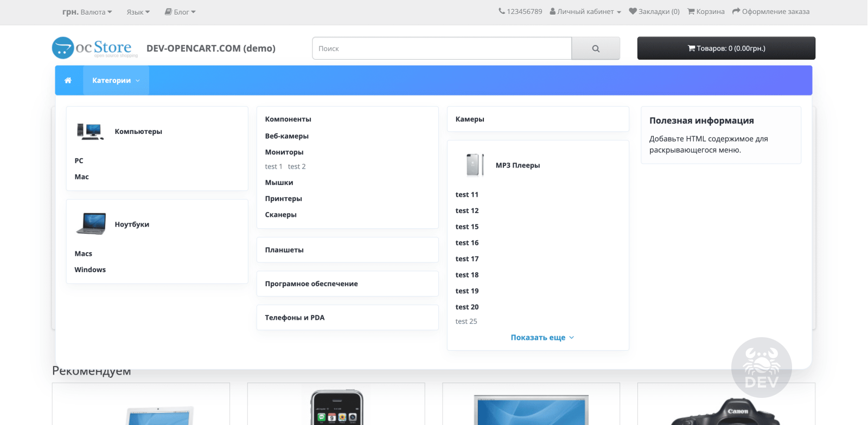Collapse the Категории menu
Viewport: 868px width, 425px height.
(x=116, y=80)
